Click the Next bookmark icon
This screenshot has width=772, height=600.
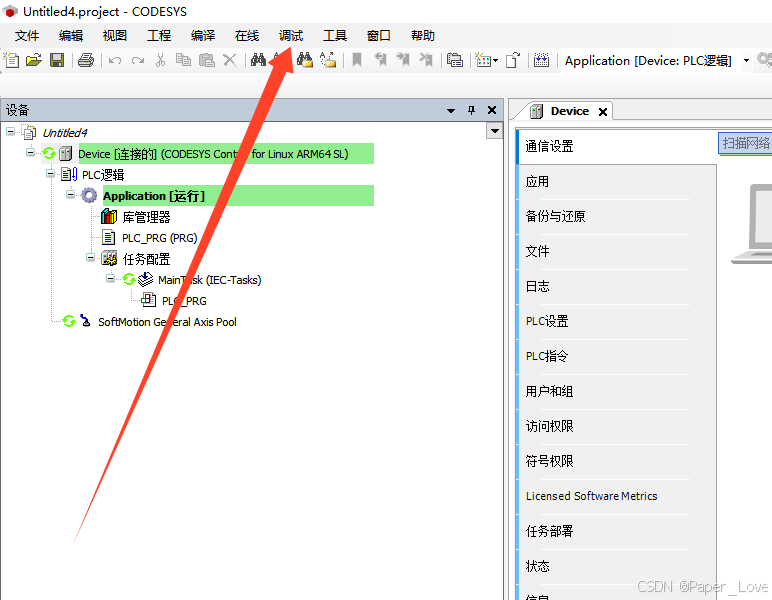tap(403, 60)
